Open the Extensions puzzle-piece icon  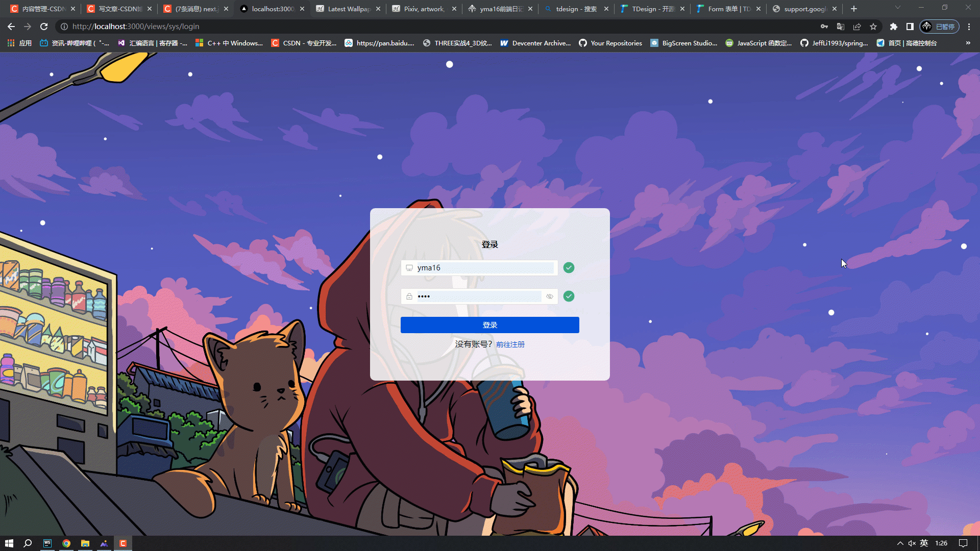click(894, 27)
